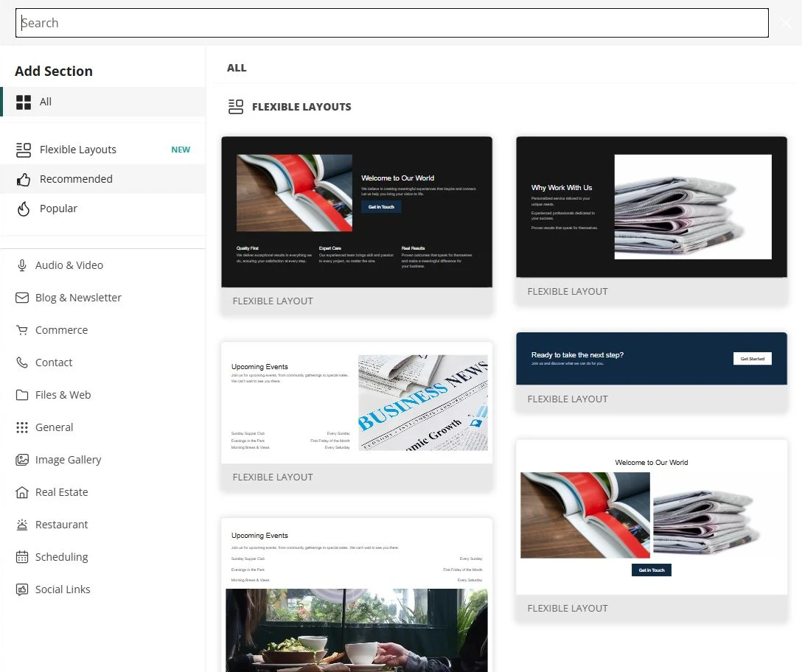Click the Search input field

392,23
